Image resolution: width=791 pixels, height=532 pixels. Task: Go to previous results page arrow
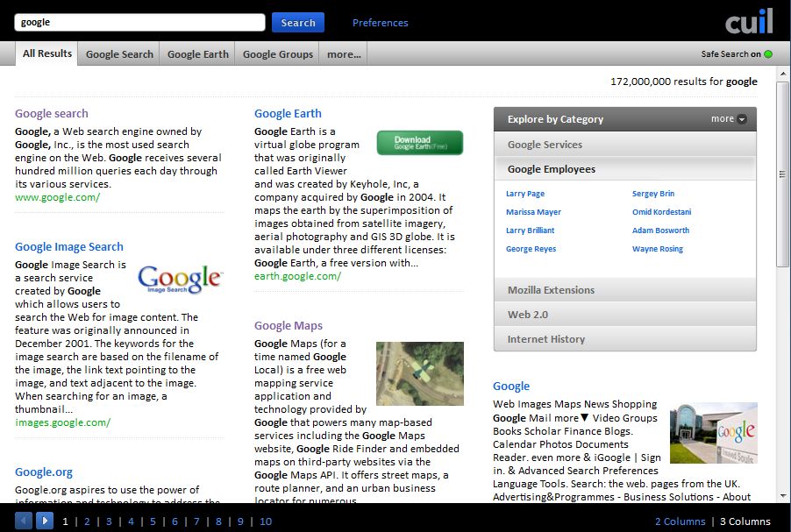24,521
